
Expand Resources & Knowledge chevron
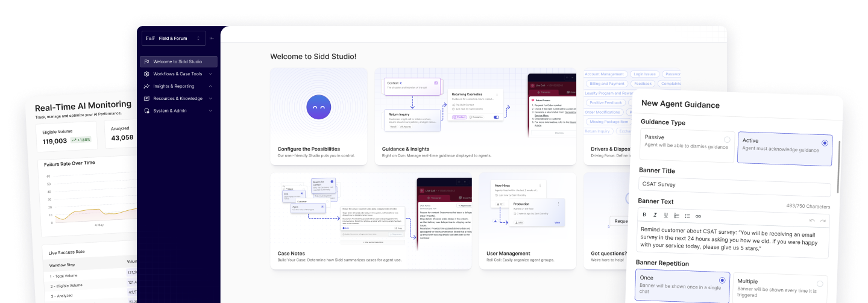click(210, 98)
